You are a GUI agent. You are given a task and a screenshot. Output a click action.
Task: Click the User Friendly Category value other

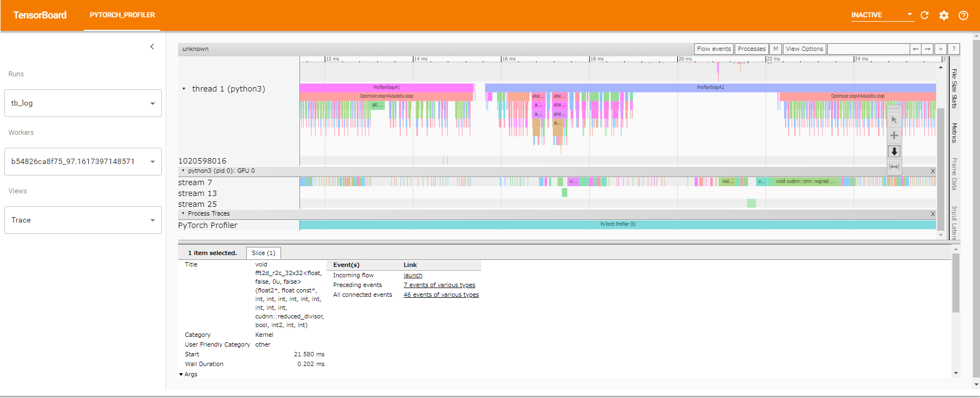(263, 345)
